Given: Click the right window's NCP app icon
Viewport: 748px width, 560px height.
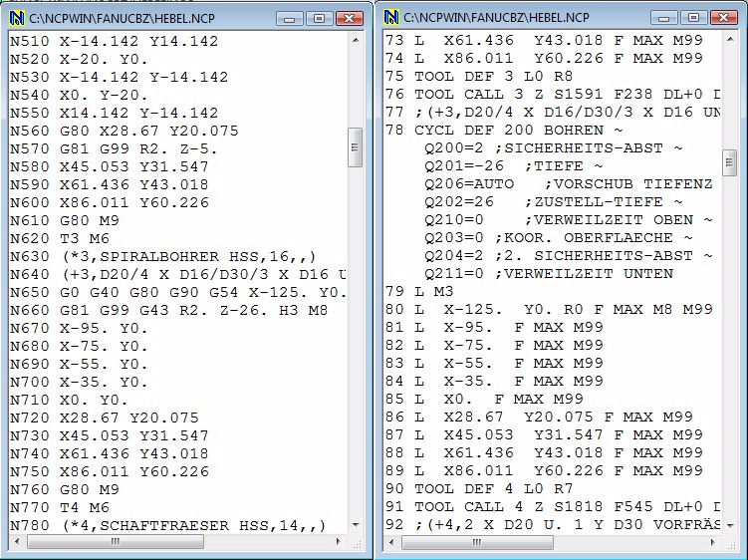Looking at the screenshot, I should pyautogui.click(x=392, y=18).
